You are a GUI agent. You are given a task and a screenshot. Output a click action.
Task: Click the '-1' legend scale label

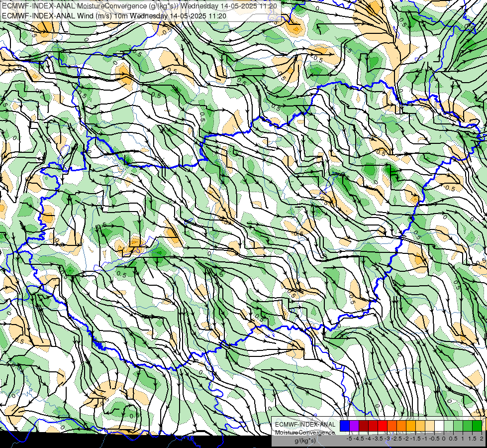(425, 439)
